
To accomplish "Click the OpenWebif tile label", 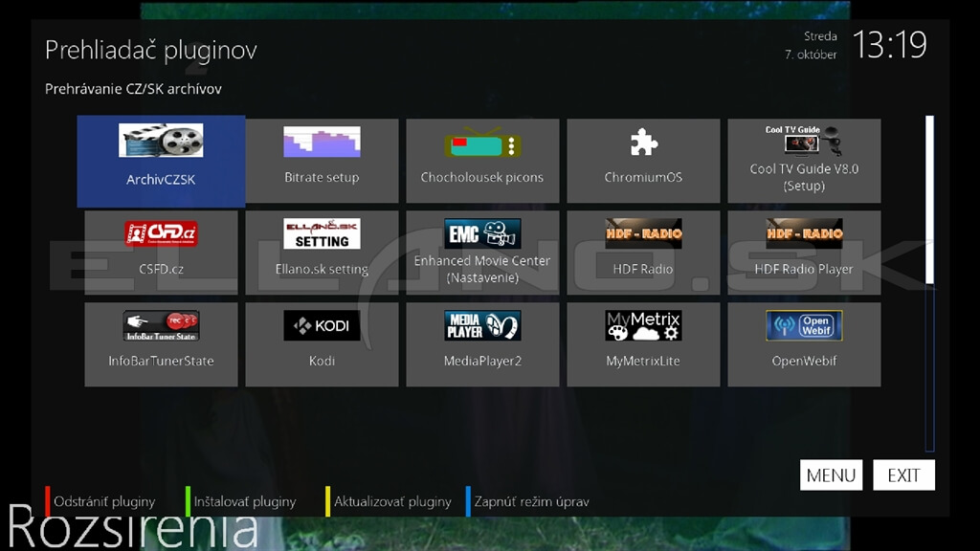I will (x=804, y=361).
